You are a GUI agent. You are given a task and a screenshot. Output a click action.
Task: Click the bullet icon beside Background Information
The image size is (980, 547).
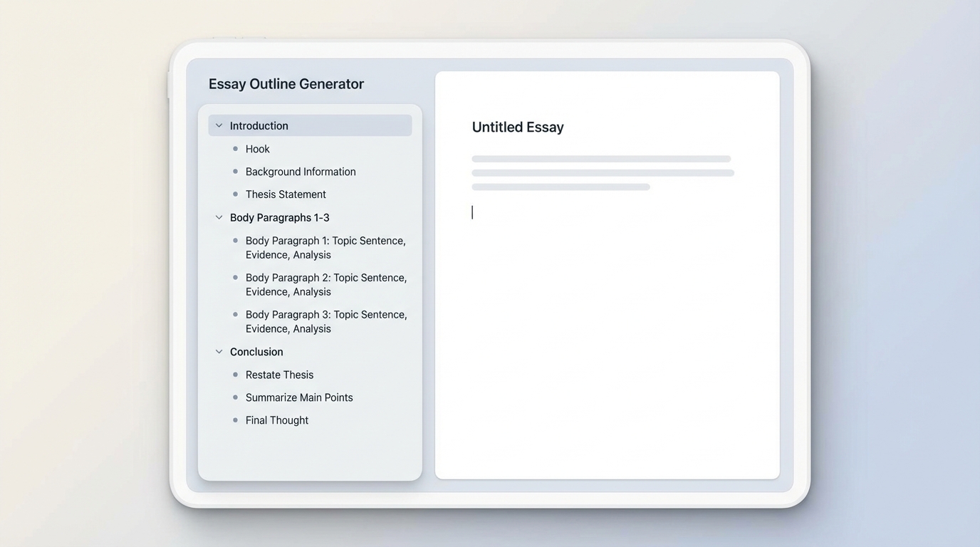pos(235,171)
